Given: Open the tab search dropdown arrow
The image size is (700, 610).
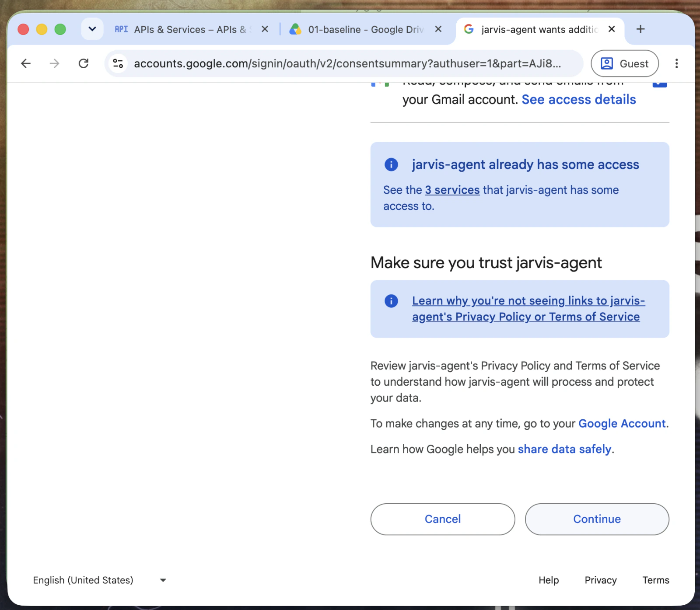Looking at the screenshot, I should [92, 29].
